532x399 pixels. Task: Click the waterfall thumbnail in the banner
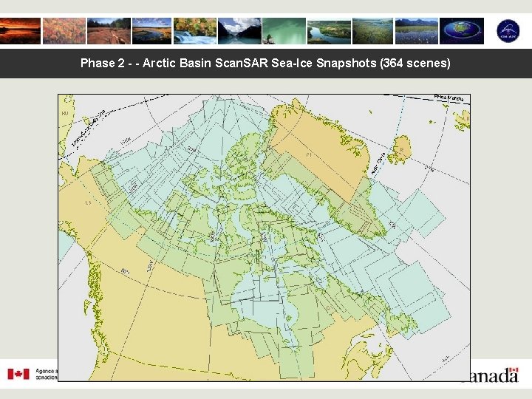click(x=195, y=31)
